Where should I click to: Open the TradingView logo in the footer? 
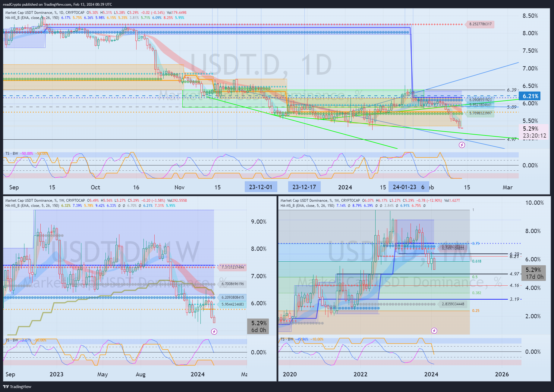pos(17,387)
